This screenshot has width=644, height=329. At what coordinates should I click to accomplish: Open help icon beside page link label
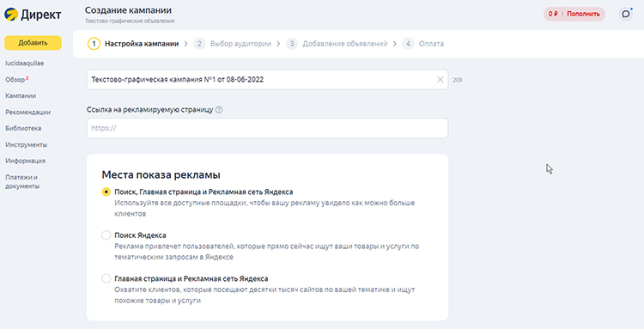[219, 110]
